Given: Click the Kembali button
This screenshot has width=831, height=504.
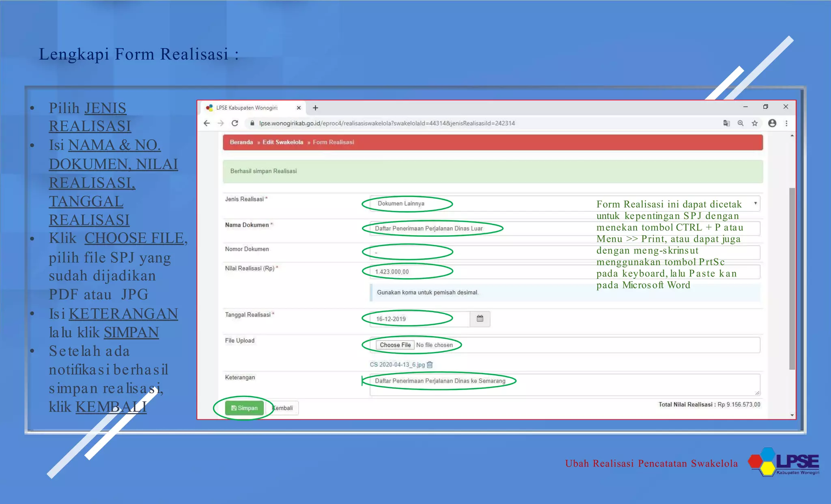Looking at the screenshot, I should (284, 408).
